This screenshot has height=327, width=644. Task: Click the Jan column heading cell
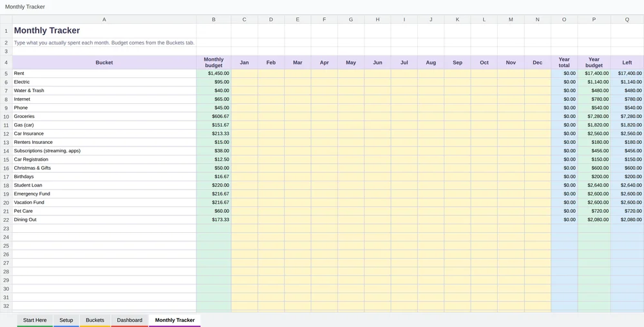244,63
